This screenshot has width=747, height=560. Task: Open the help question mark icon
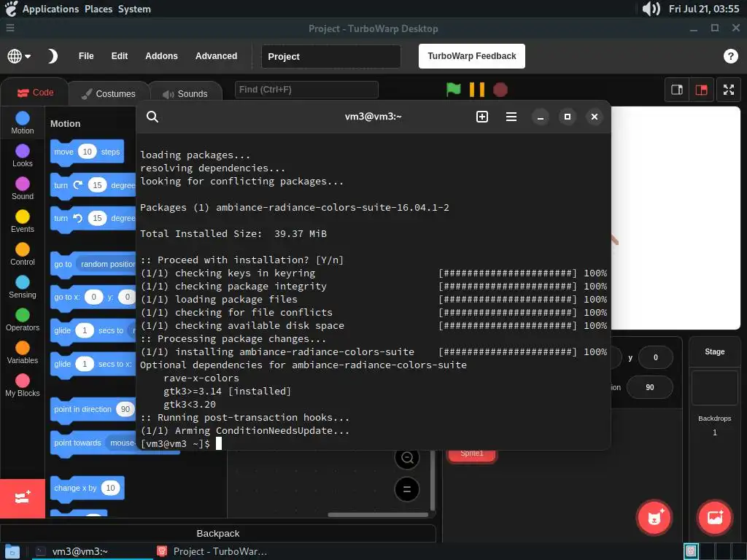pyautogui.click(x=730, y=56)
